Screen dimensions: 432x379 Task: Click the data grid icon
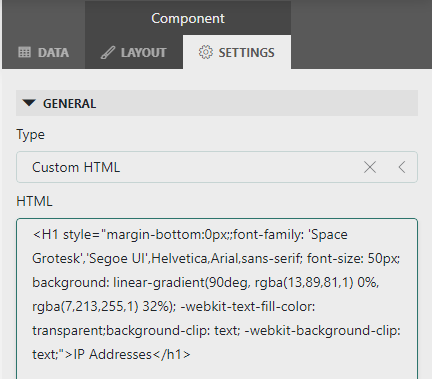pyautogui.click(x=24, y=52)
